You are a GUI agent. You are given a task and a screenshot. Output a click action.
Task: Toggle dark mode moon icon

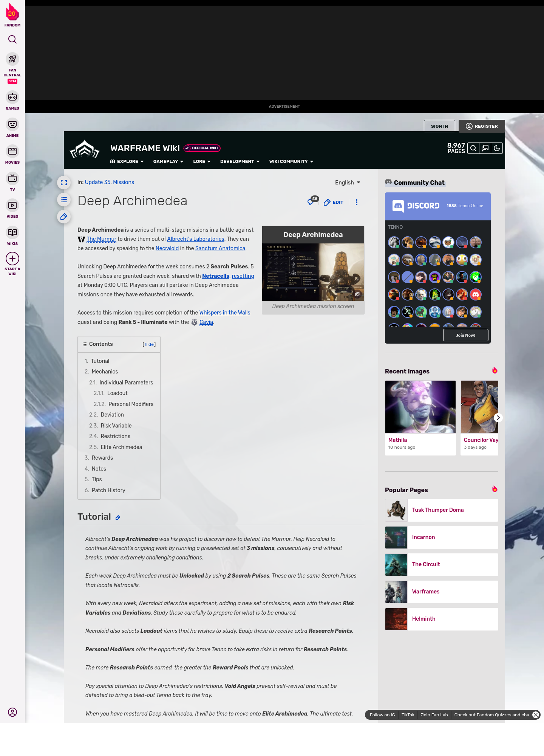coord(497,148)
